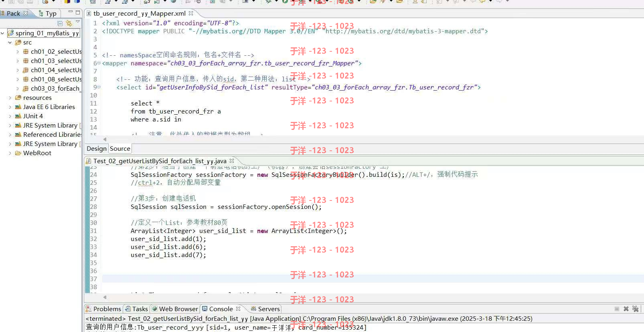Close the Pack explorer tab
The image size is (644, 332).
tap(26, 13)
